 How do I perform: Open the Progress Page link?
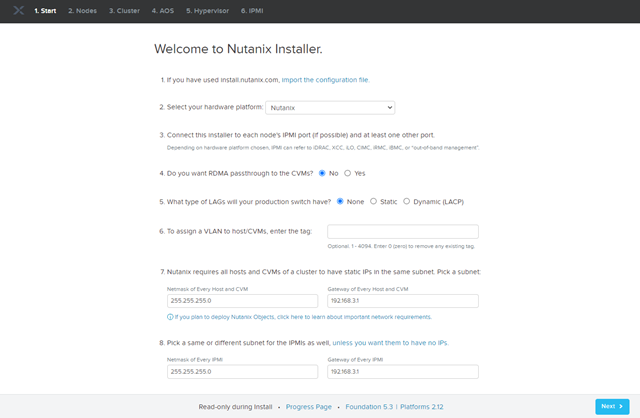click(307, 407)
